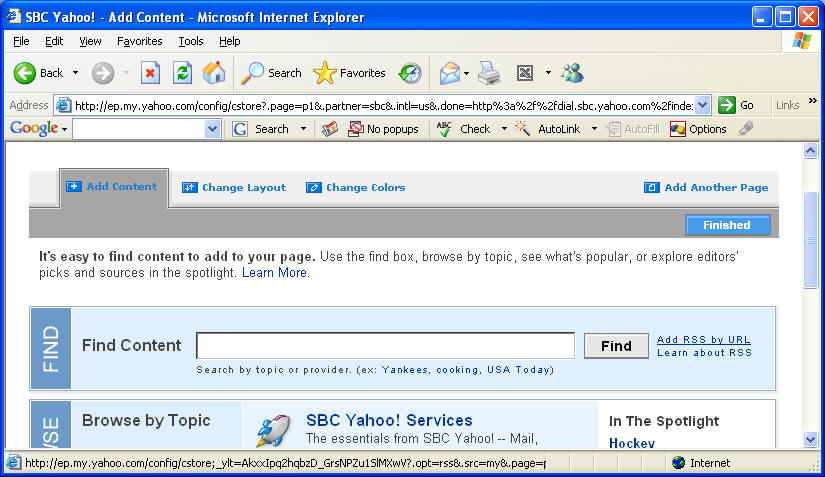Switch to Change Layout tab

coord(234,188)
